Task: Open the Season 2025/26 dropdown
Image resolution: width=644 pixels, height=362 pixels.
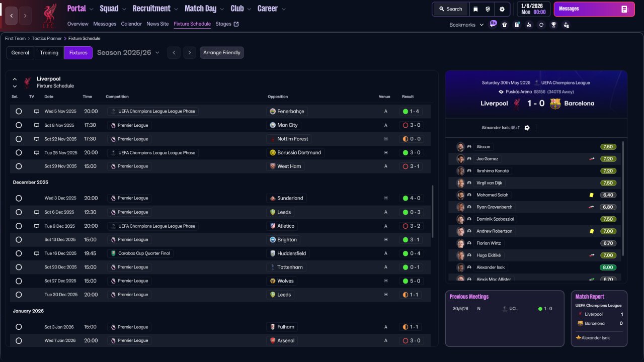Action: 128,52
